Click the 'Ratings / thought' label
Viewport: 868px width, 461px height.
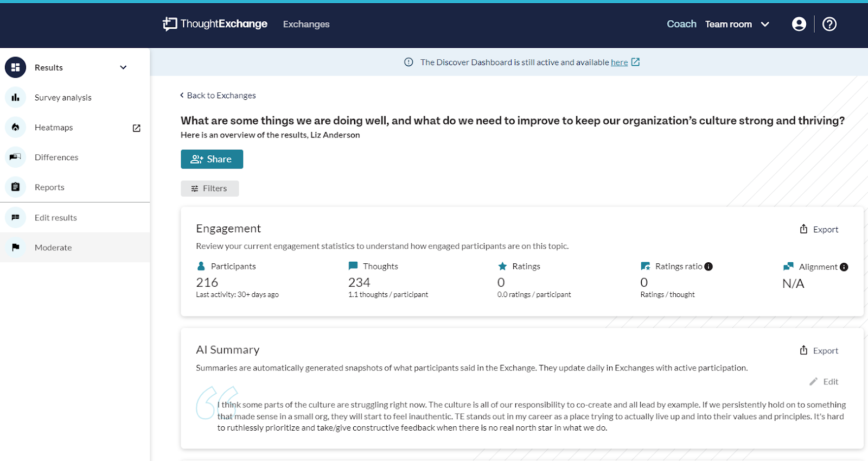667,294
